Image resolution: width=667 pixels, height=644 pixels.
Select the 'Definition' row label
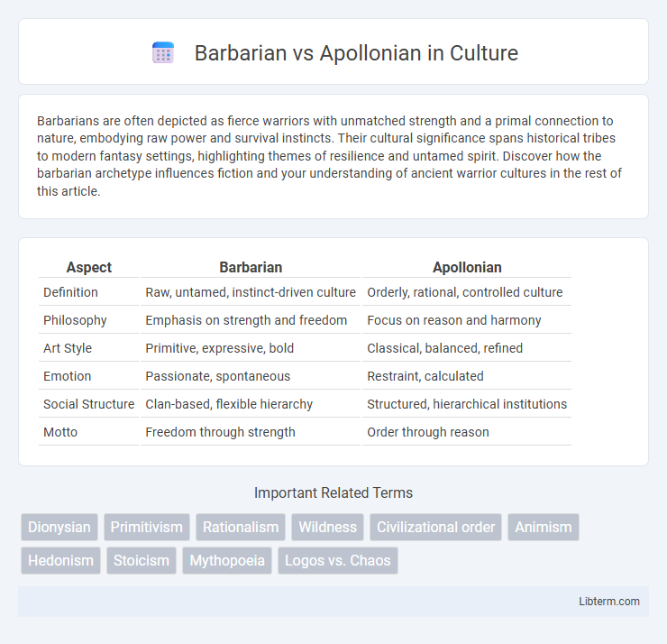(70, 292)
